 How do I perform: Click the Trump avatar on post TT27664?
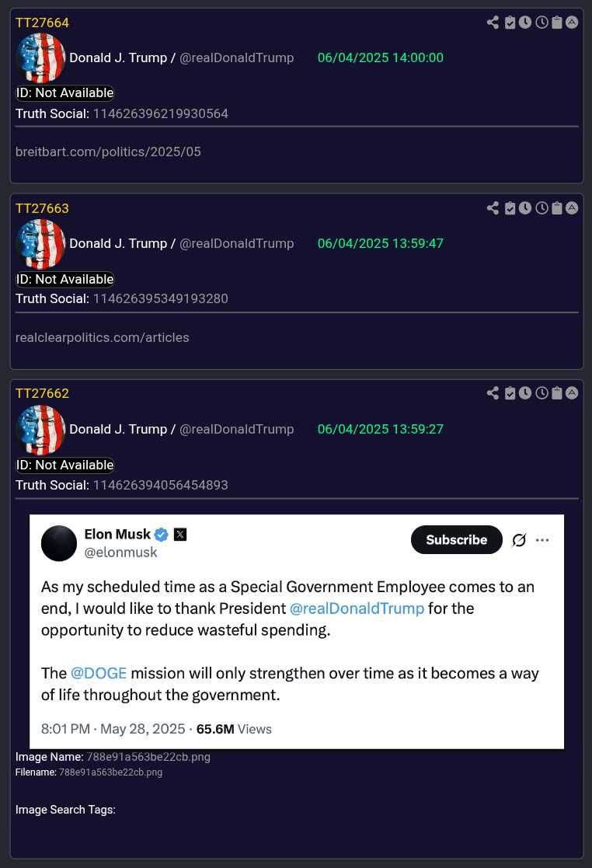tap(40, 58)
